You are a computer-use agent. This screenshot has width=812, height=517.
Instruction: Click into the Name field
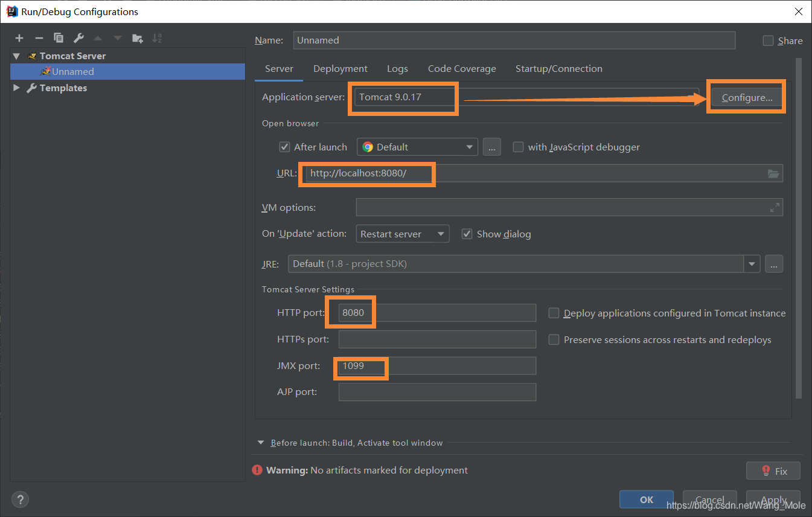point(514,40)
